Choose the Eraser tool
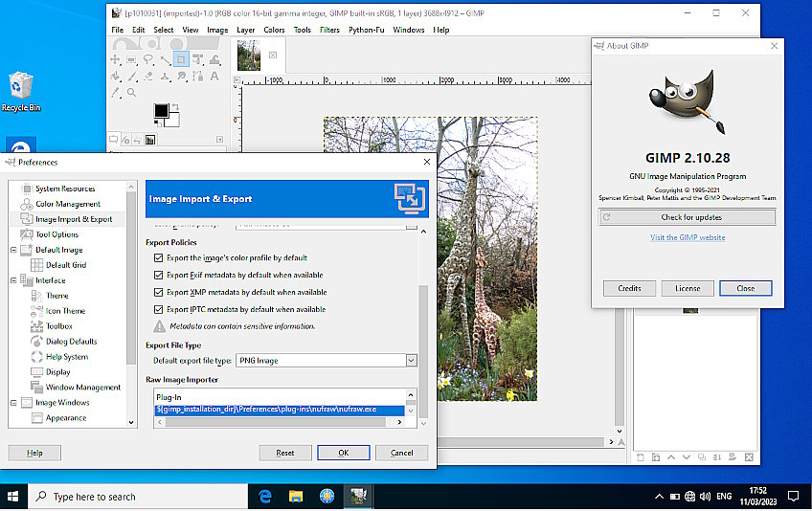 pos(147,77)
